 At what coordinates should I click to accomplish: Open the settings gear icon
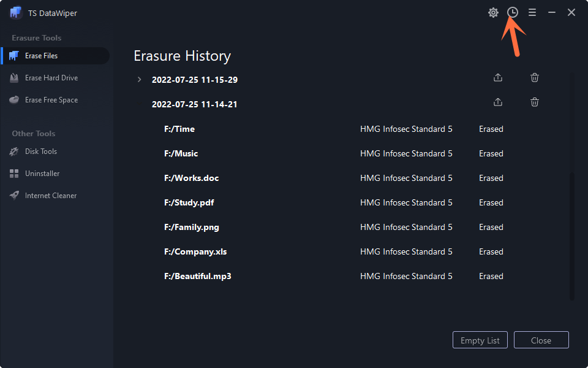(x=493, y=12)
